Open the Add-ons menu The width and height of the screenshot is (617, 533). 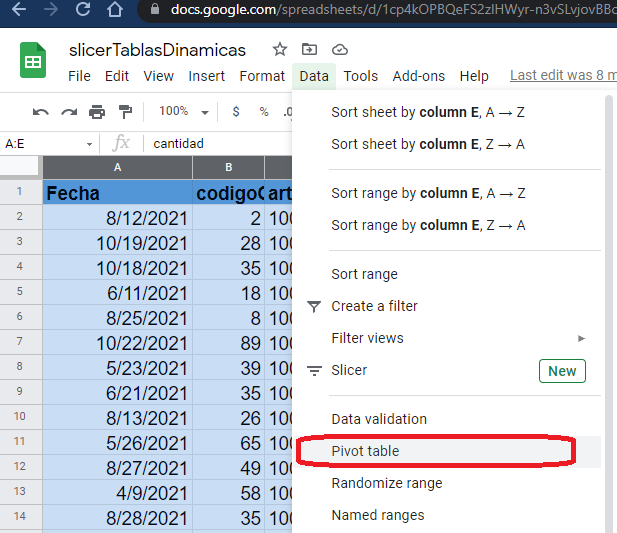418,76
